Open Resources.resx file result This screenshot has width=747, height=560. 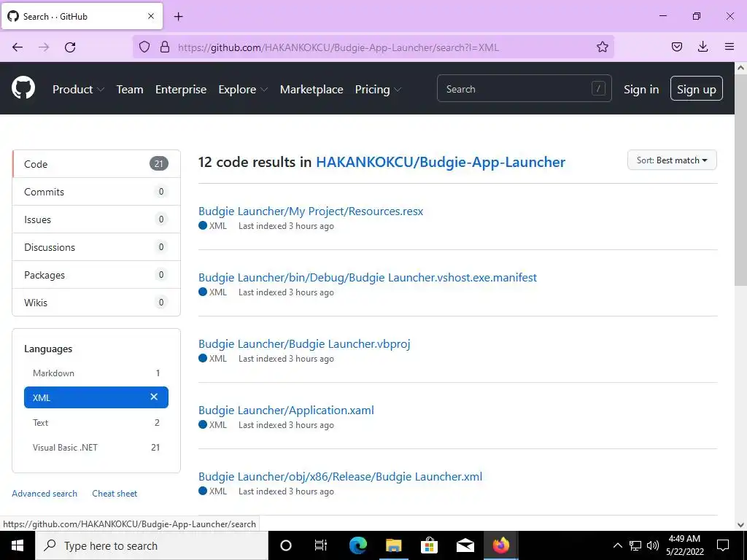(x=311, y=211)
